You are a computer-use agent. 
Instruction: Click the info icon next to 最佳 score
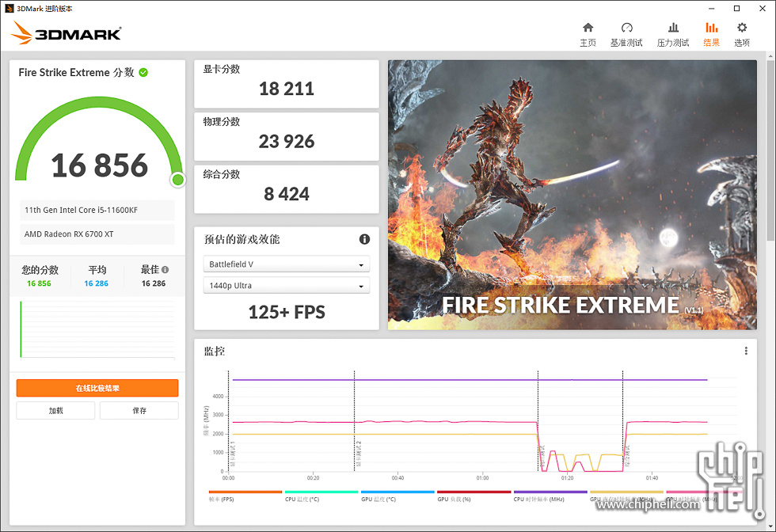tap(164, 269)
